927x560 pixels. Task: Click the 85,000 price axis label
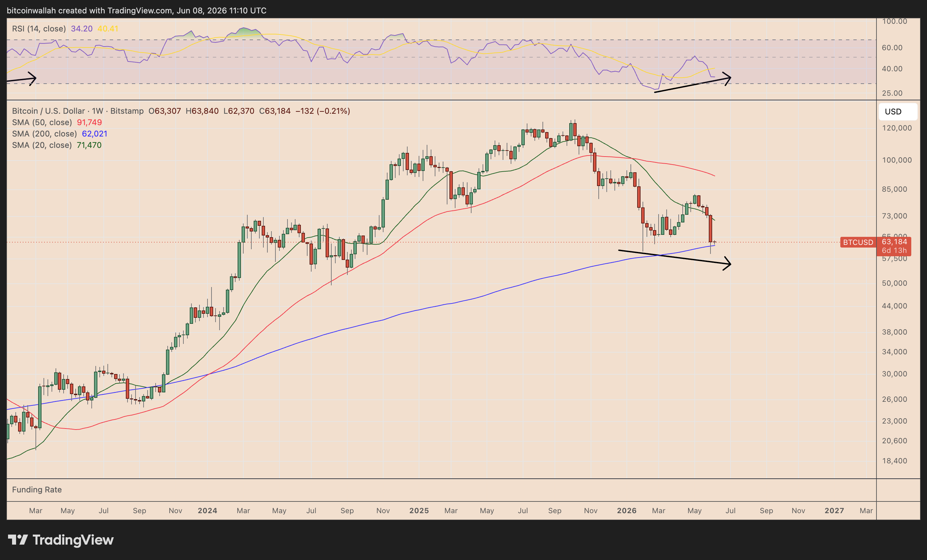(895, 189)
